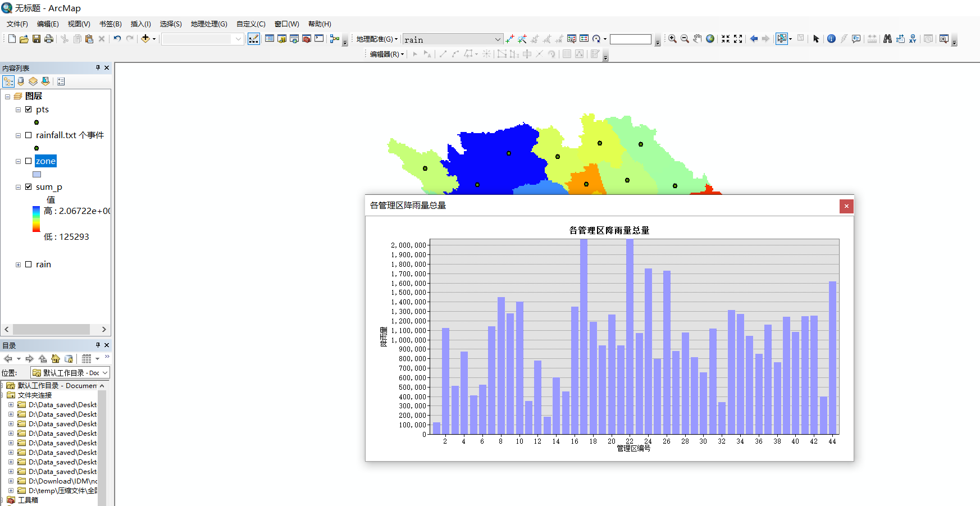The image size is (980, 506).
Task: Uncheck the sum_p layer checkbox
Action: tap(28, 187)
